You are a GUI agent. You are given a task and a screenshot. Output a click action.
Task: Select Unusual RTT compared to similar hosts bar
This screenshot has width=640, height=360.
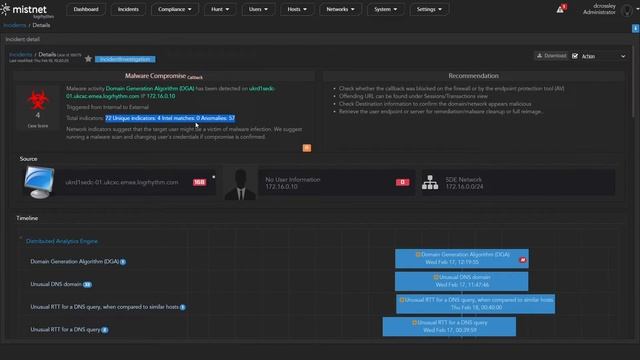(476, 304)
